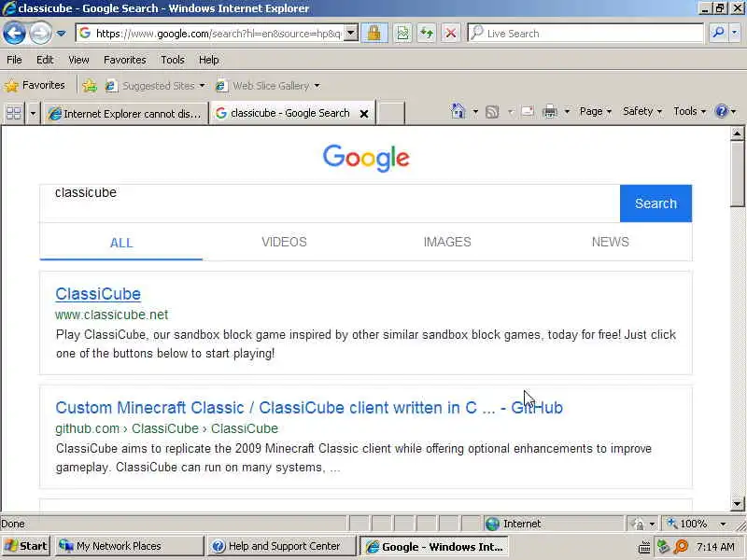Click the Read Mail icon
747x560 pixels.
(x=528, y=111)
